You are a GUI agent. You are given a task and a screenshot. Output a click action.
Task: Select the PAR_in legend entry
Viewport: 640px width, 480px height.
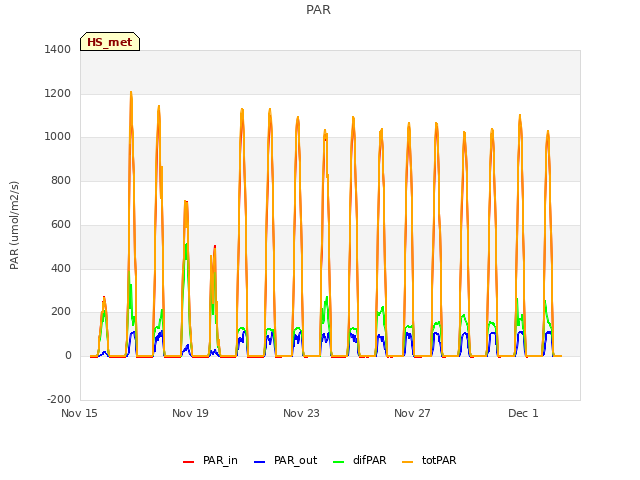210,460
